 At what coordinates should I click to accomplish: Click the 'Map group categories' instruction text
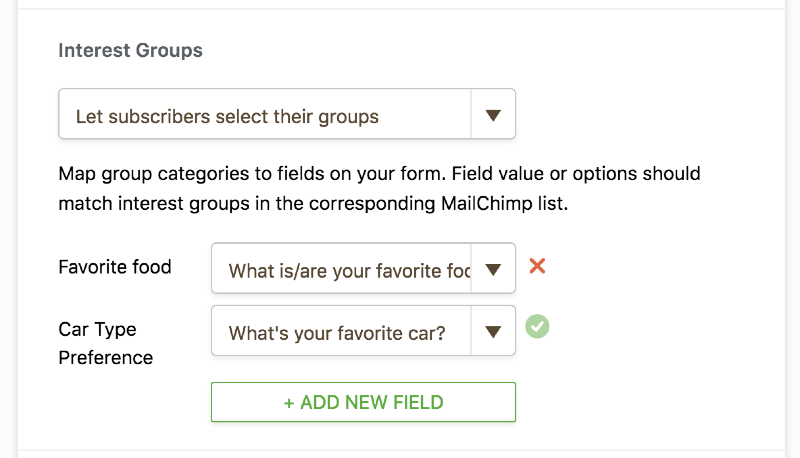point(380,189)
